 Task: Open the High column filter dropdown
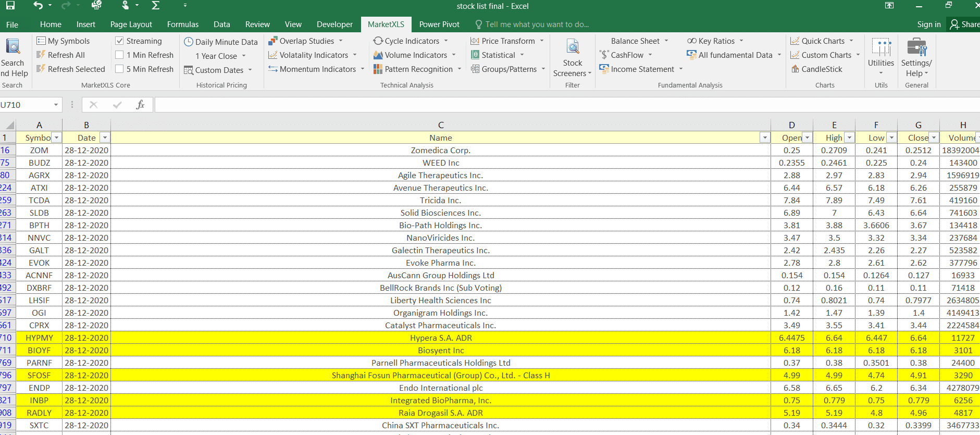coord(849,138)
